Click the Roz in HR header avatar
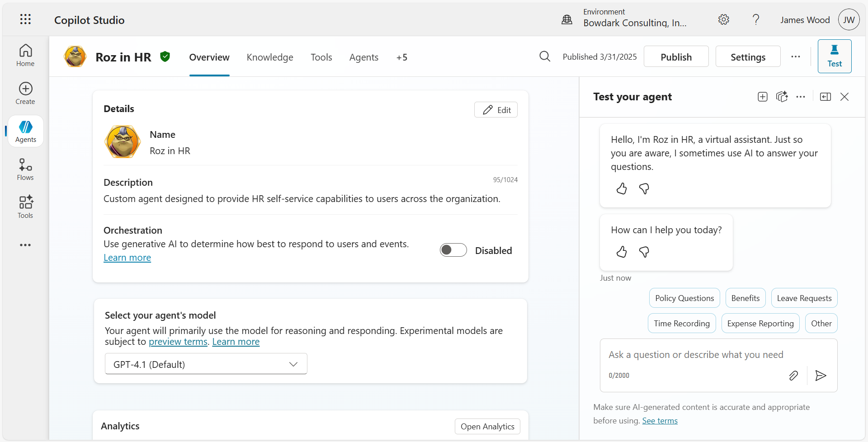Viewport: 868px width, 442px height. point(75,56)
